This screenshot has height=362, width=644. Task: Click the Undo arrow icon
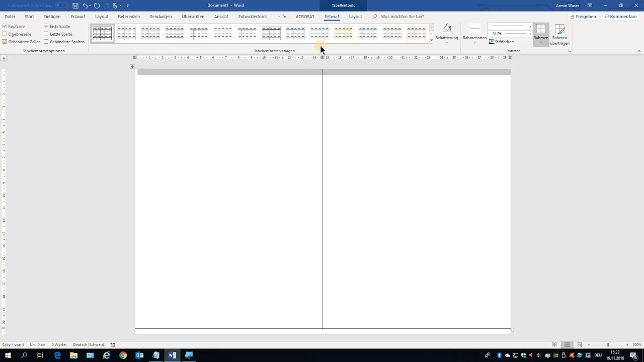pyautogui.click(x=85, y=6)
